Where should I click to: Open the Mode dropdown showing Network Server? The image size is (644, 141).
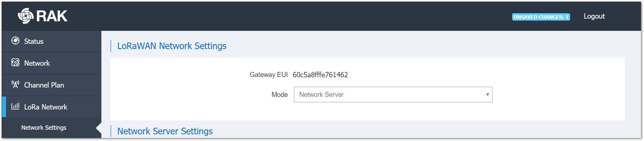[393, 95]
